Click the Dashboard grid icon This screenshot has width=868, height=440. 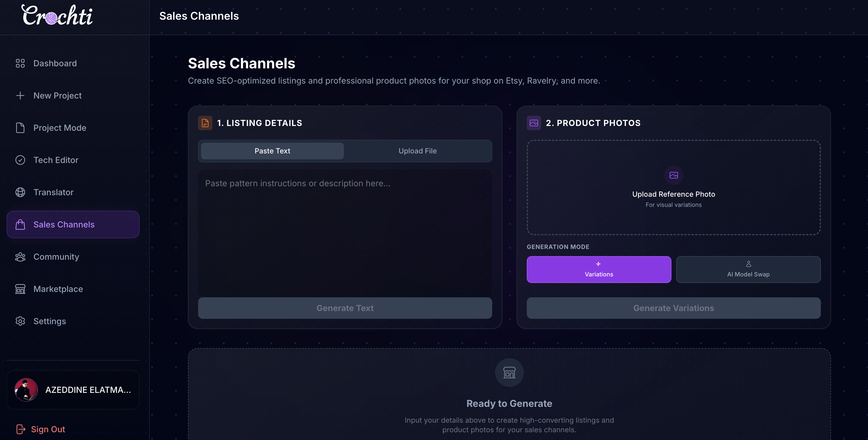pos(20,63)
